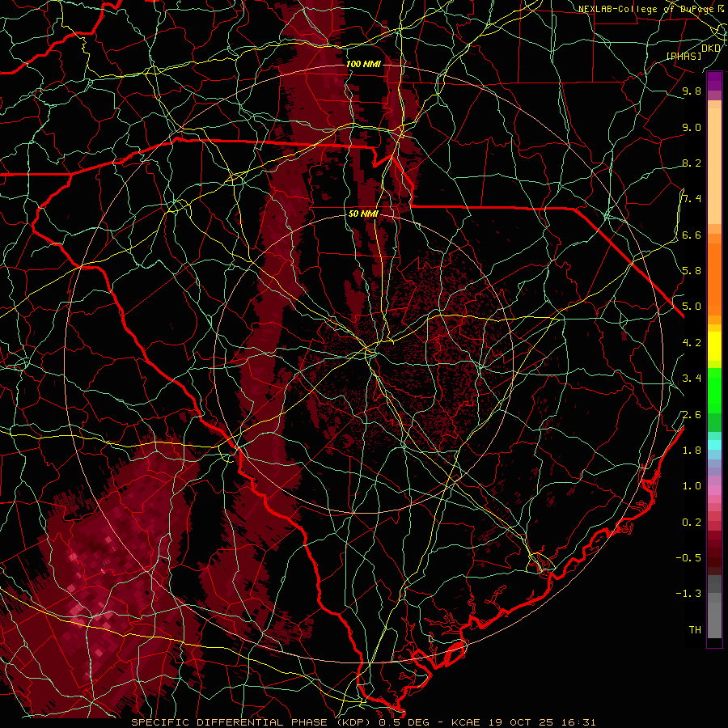Click the -1.3 value on the color scale
Image resolution: width=728 pixels, height=728 pixels.
[x=688, y=594]
